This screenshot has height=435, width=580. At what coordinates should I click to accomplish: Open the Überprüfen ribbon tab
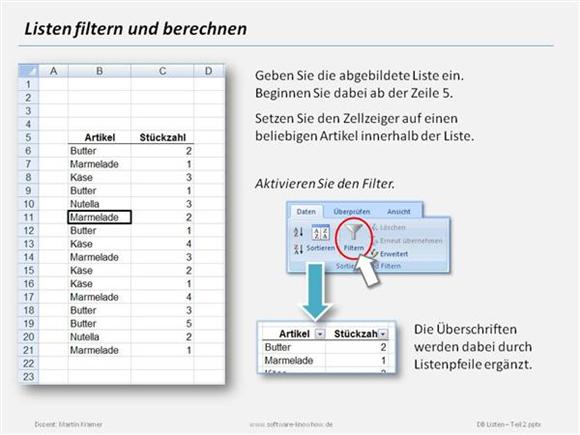pyautogui.click(x=351, y=212)
